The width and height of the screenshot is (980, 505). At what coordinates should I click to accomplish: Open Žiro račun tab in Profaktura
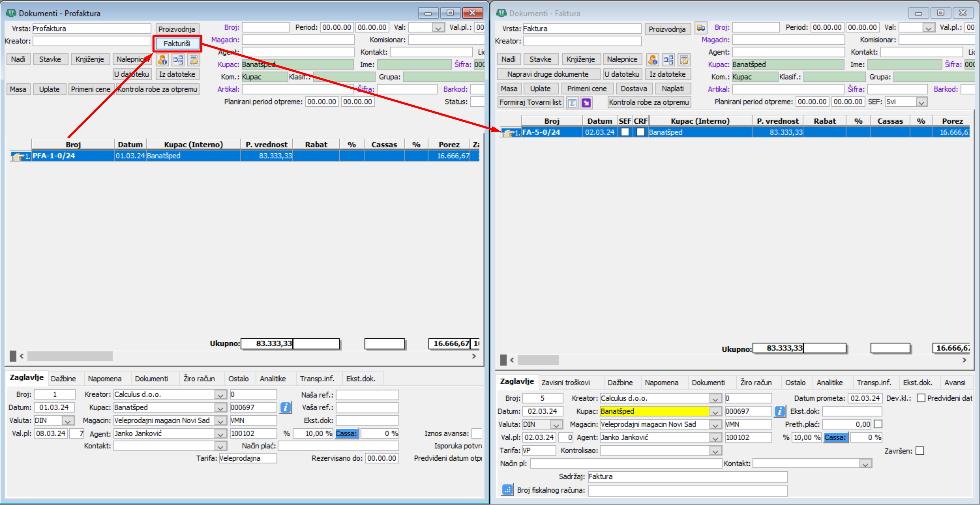pyautogui.click(x=199, y=379)
